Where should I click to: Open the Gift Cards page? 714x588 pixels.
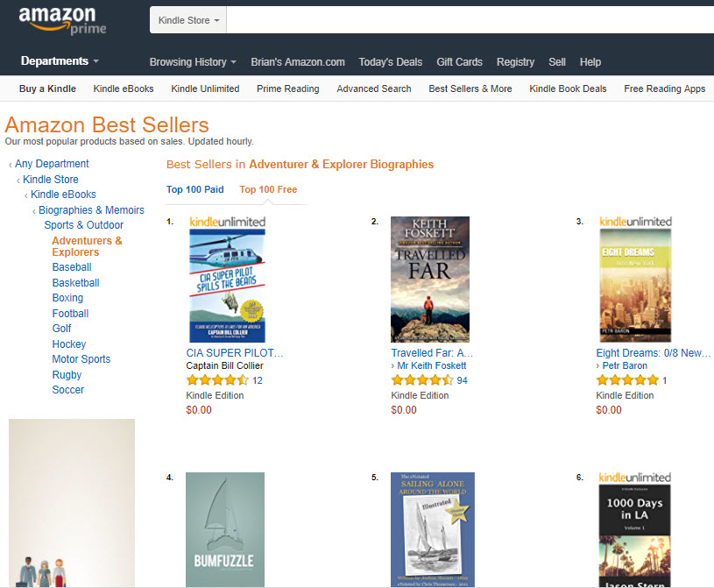click(459, 62)
